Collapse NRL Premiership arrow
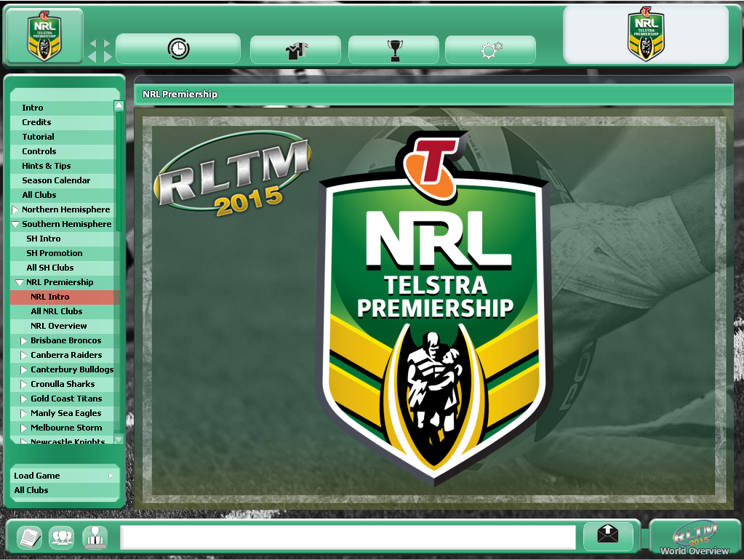The height and width of the screenshot is (560, 744). click(x=20, y=282)
